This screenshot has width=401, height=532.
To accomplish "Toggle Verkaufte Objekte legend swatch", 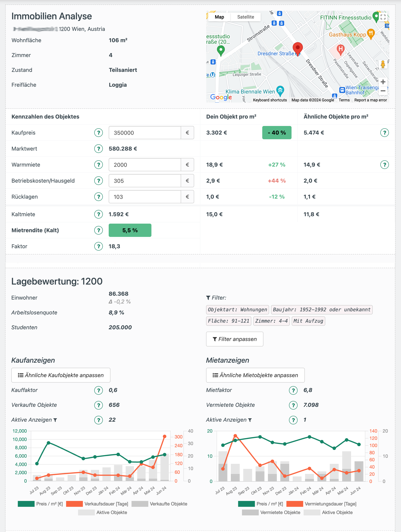I will coord(140,504).
